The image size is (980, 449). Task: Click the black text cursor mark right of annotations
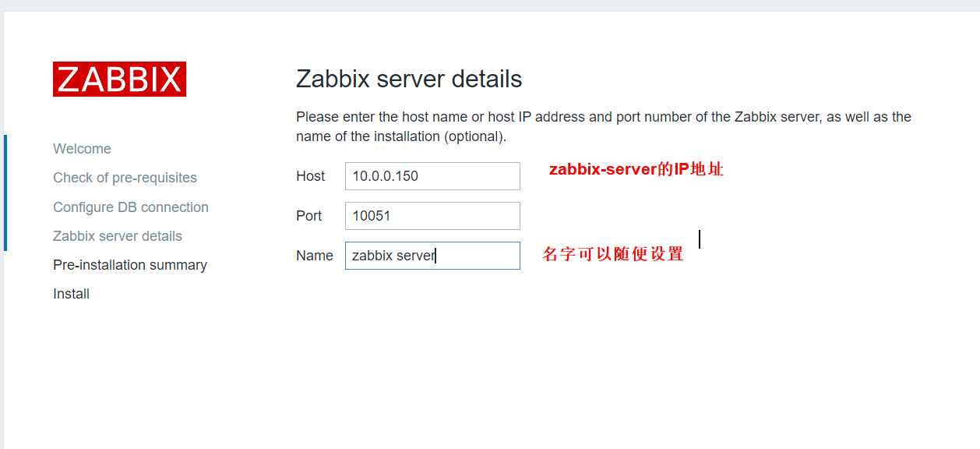tap(700, 239)
